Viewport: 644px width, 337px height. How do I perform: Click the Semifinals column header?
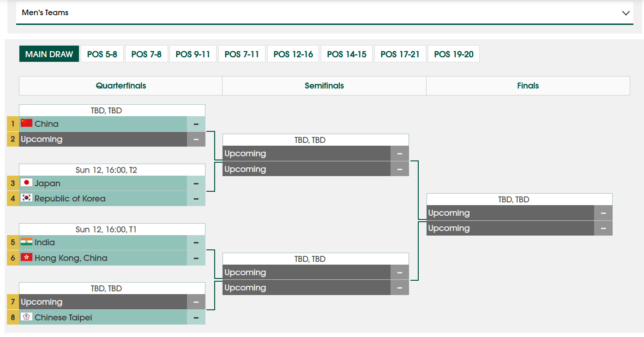324,86
